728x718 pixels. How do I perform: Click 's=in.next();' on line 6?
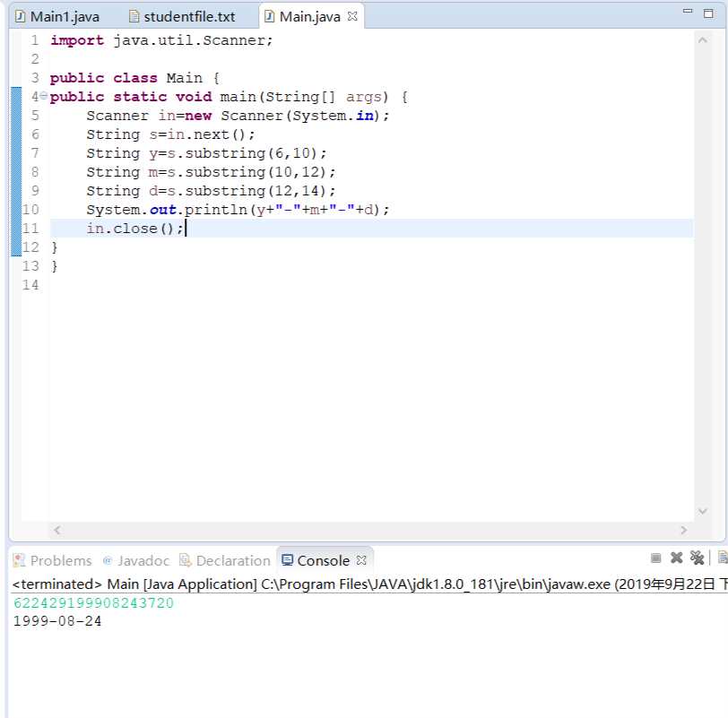(202, 134)
